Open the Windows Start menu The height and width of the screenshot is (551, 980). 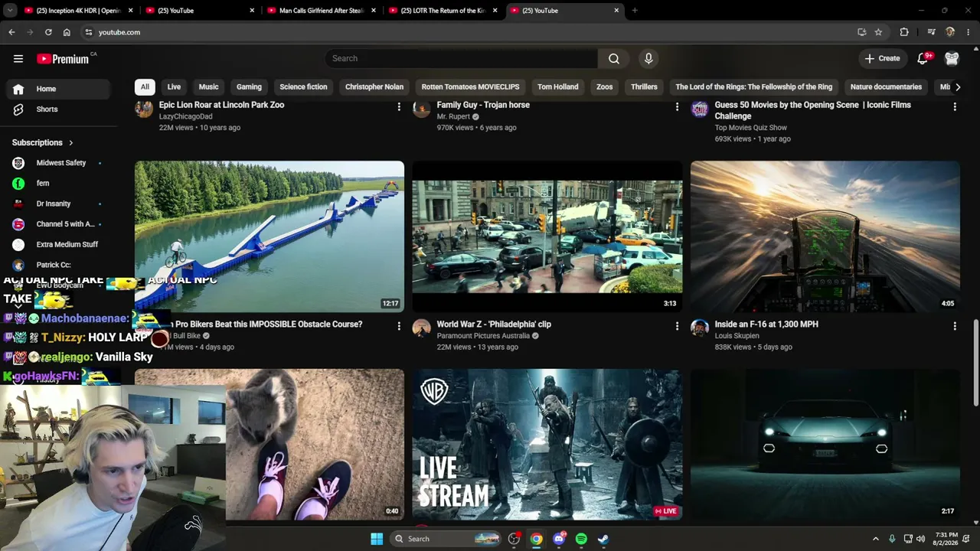click(377, 539)
